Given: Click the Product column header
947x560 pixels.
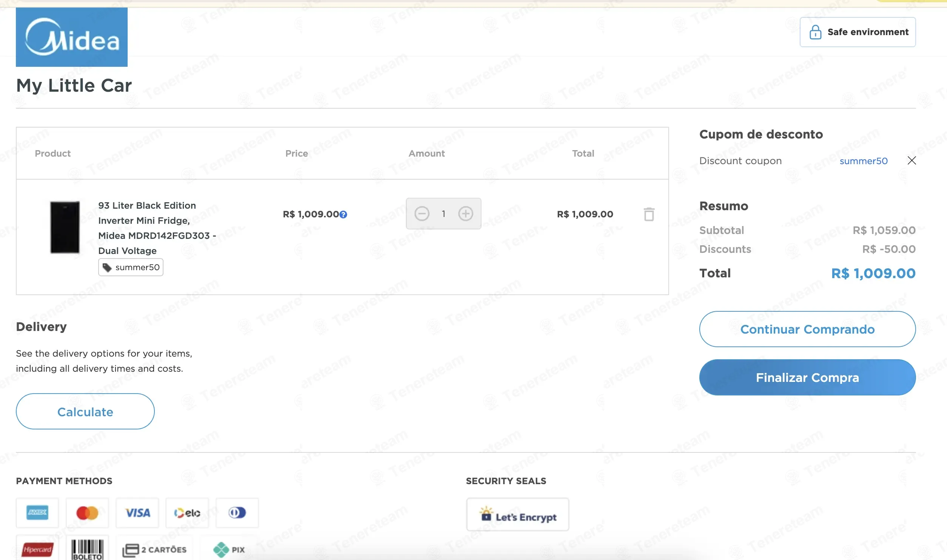Looking at the screenshot, I should pos(53,154).
